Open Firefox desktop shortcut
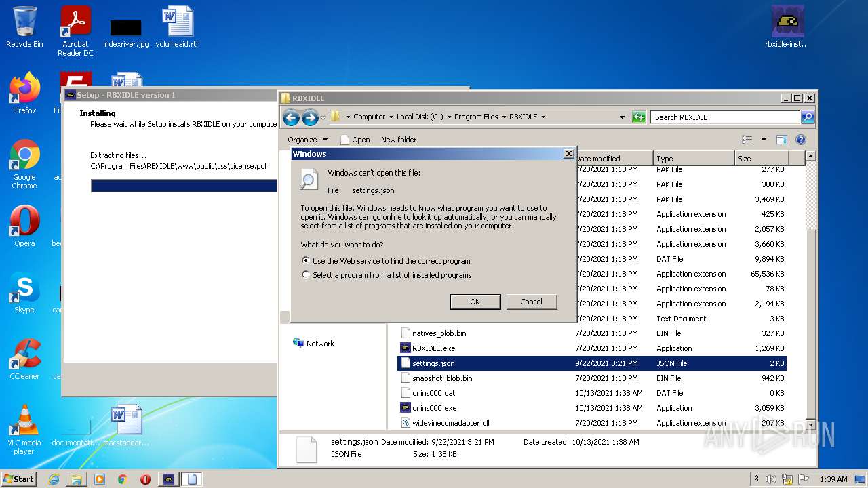Viewport: 868px width, 488px height. (24, 94)
